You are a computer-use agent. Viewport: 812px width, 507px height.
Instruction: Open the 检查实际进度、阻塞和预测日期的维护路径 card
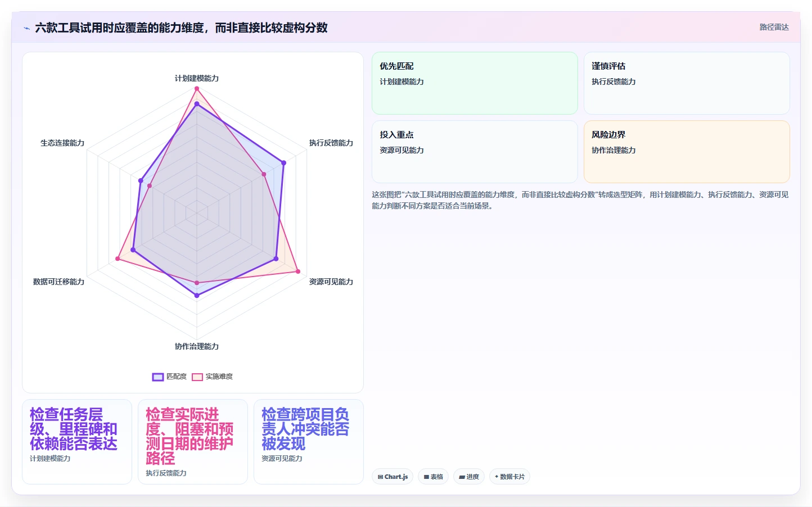[193, 442]
